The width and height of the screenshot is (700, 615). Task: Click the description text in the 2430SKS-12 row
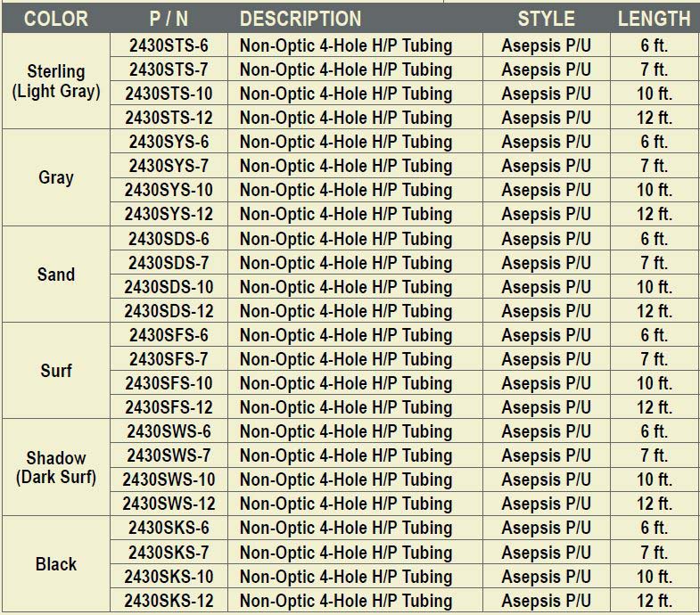point(346,601)
